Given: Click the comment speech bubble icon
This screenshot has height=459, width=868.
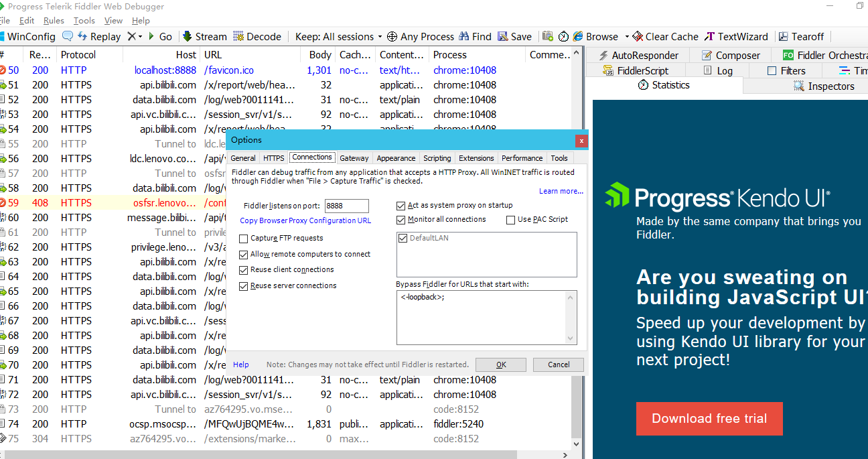Looking at the screenshot, I should pos(68,36).
